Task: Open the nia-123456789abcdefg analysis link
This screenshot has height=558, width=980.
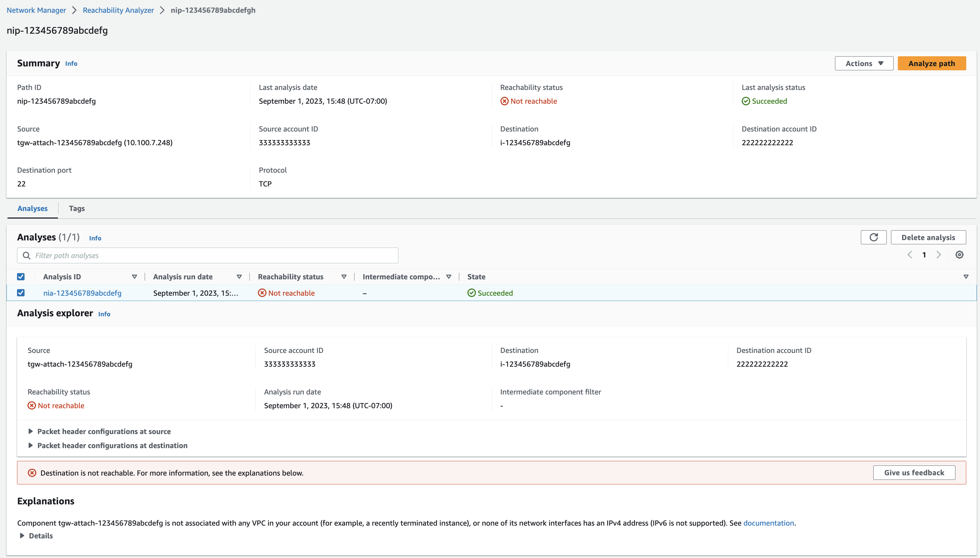Action: 82,293
